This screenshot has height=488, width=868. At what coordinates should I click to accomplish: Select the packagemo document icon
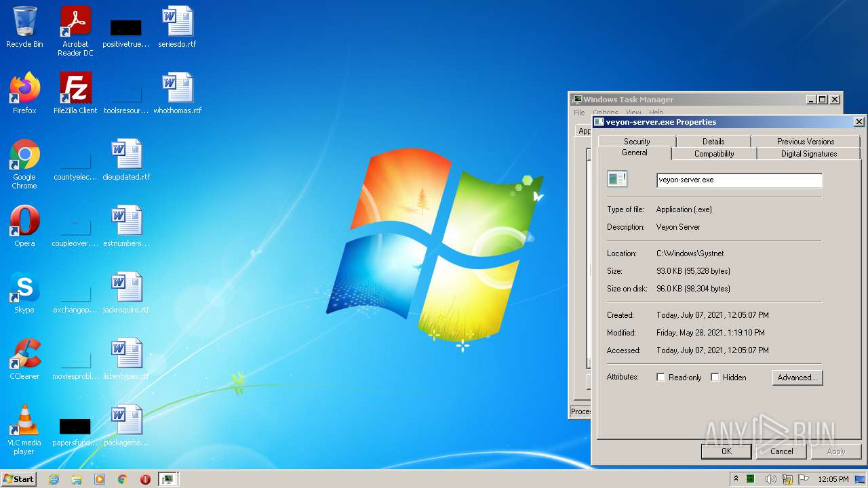[126, 426]
